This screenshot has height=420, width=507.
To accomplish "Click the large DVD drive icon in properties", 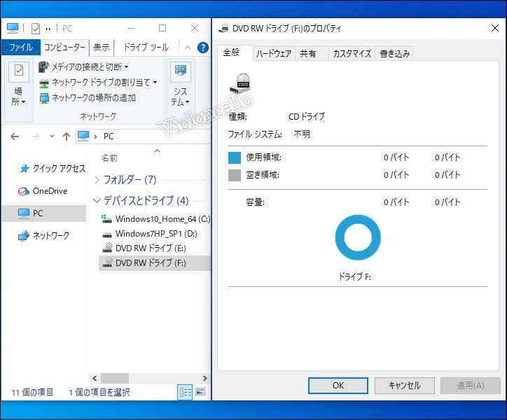I will 240,84.
